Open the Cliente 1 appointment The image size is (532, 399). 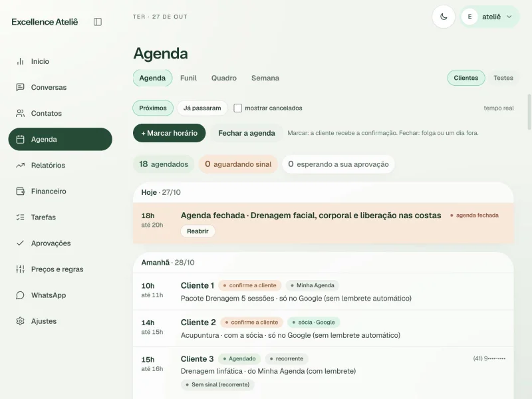[323, 292]
